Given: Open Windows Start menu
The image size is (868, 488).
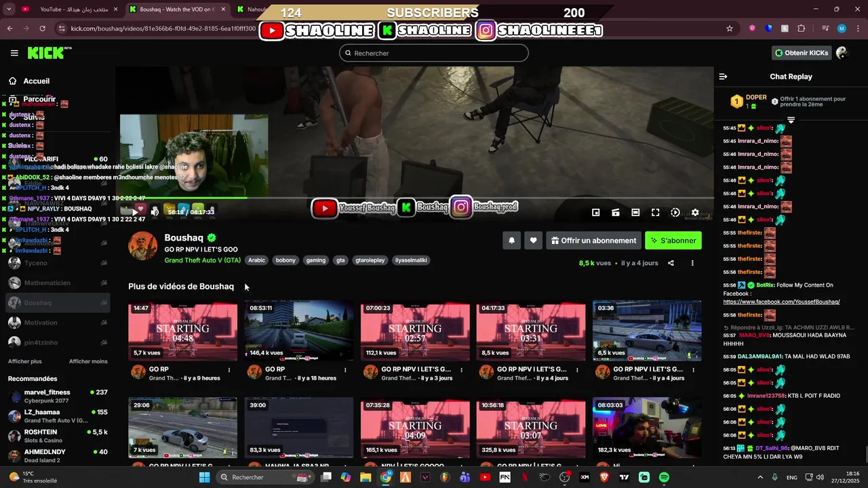Looking at the screenshot, I should [204, 477].
